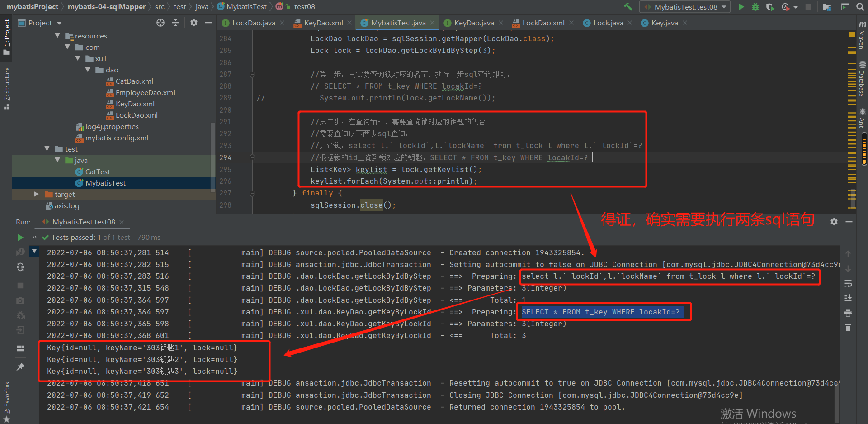Click the down arrow to next stack trace
This screenshot has height=424, width=868.
[848, 269]
